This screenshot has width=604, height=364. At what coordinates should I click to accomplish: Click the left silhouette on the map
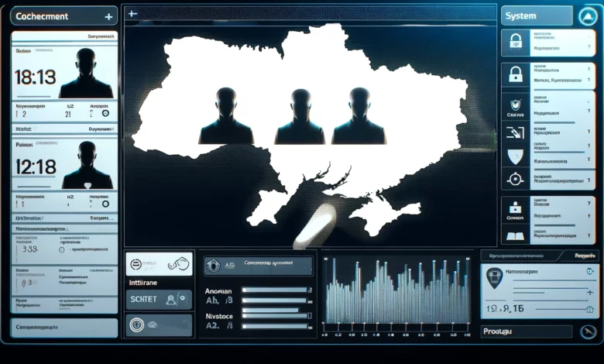[225, 116]
